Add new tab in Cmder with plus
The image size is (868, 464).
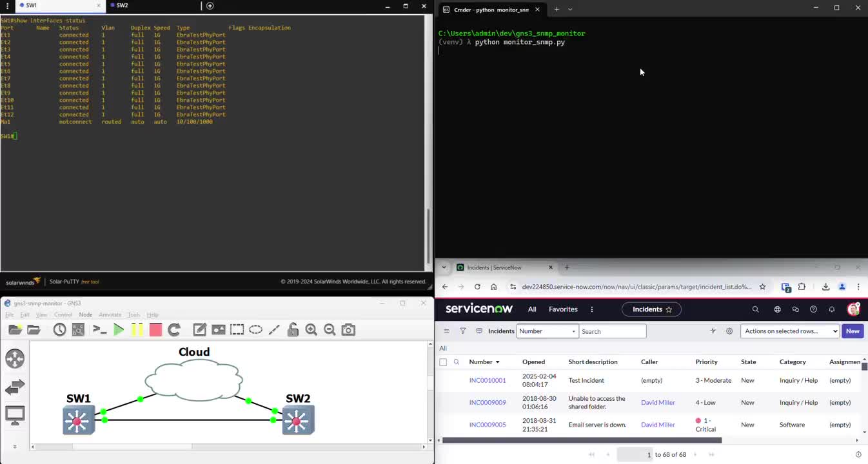point(557,9)
